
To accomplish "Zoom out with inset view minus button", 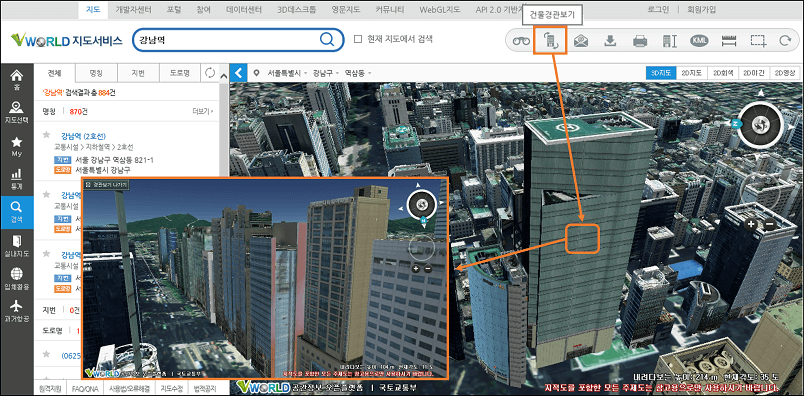I will coord(428,268).
